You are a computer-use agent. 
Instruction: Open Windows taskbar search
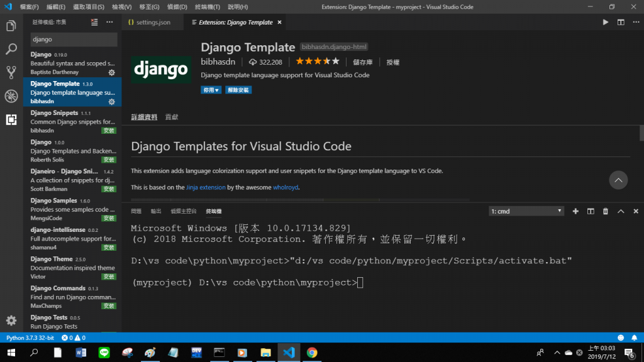coord(35,353)
